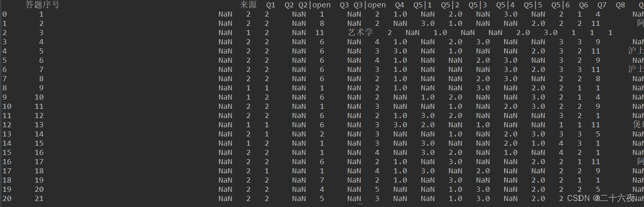Click answer number 13 in row 12
Screen dimensions: 644x207
39,125
